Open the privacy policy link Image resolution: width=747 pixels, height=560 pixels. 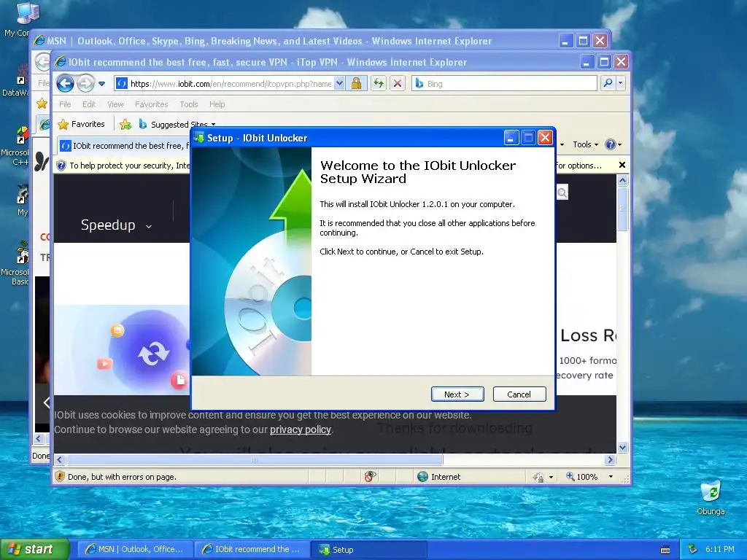click(x=300, y=429)
